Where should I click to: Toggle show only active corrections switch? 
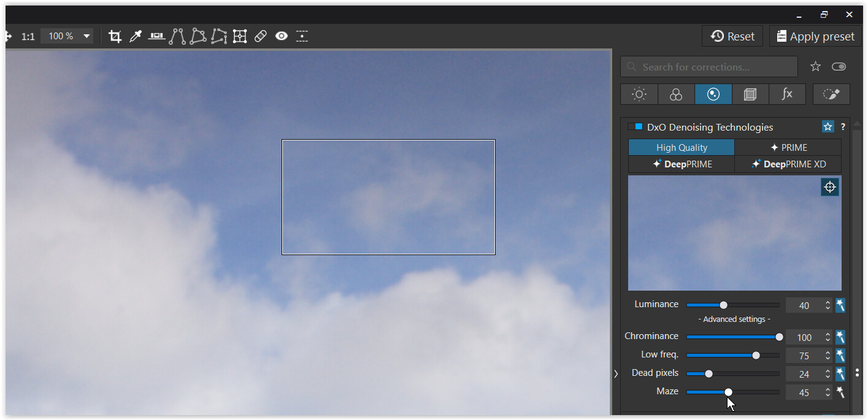(x=839, y=67)
